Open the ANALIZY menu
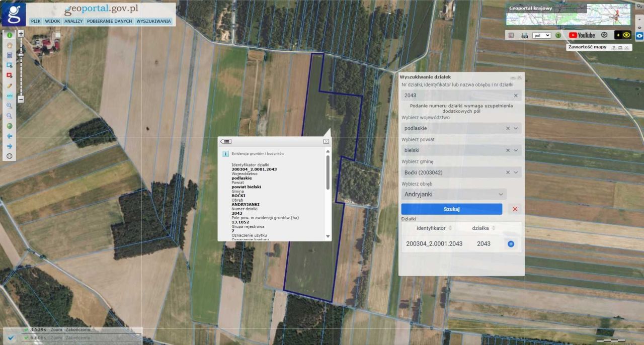 pos(73,22)
